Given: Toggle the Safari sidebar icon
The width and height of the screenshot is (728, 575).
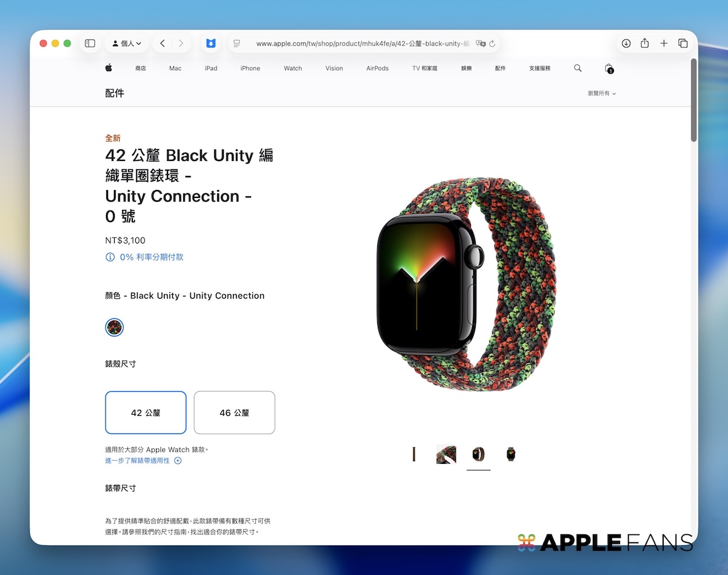Looking at the screenshot, I should [90, 44].
